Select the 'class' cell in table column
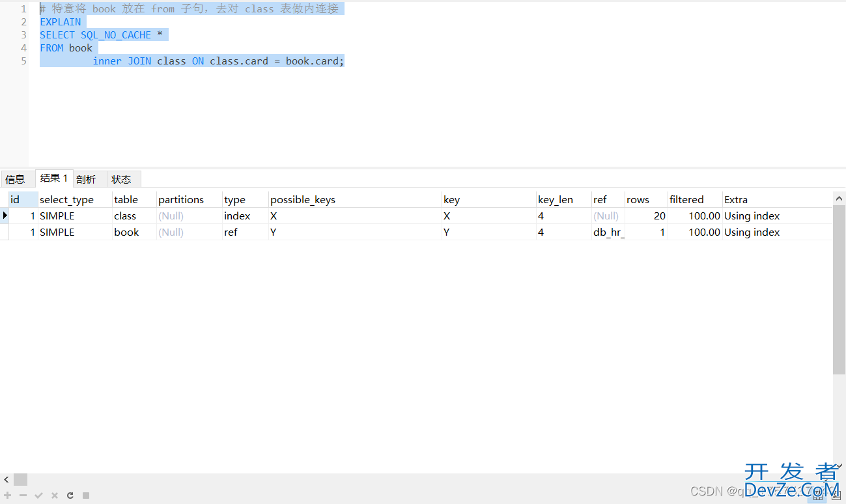 pos(134,216)
